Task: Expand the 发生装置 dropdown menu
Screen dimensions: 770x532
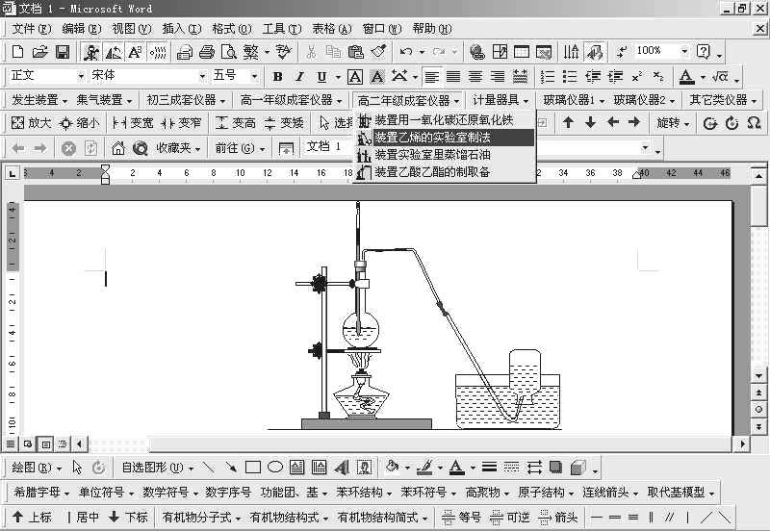Action: (38, 100)
